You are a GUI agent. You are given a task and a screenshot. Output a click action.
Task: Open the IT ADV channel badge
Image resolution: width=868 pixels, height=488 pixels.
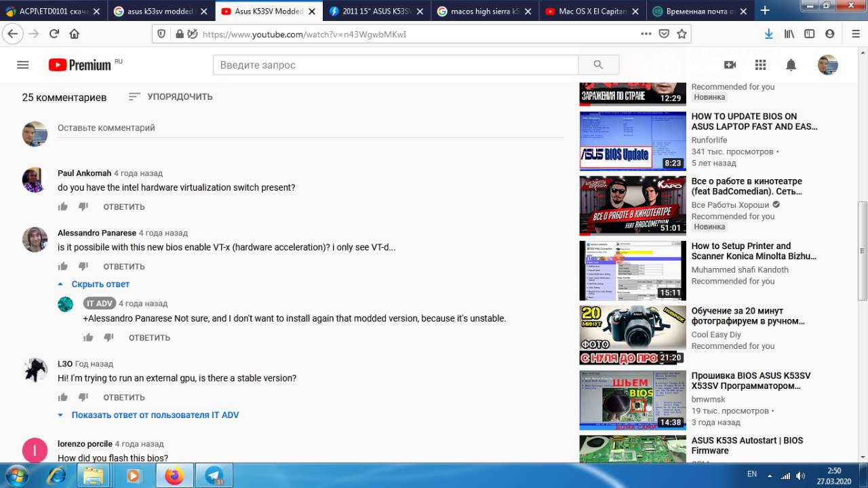pyautogui.click(x=99, y=303)
